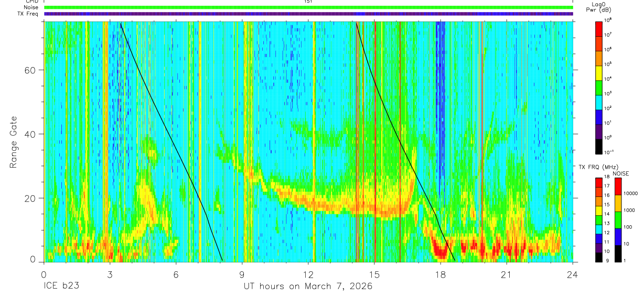Click the bottom power colorbar label 10^-1
Screen dimensions: 644x297
pos(610,152)
